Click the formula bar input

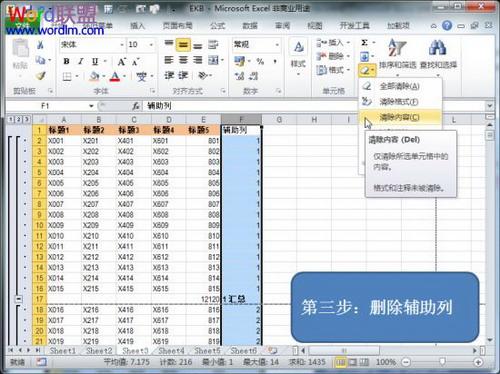313,106
